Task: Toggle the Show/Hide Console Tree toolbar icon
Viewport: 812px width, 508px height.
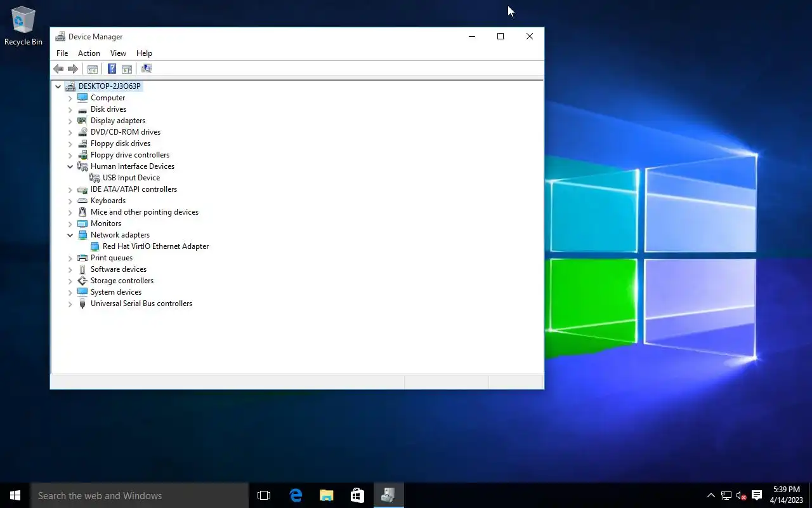Action: [x=93, y=69]
